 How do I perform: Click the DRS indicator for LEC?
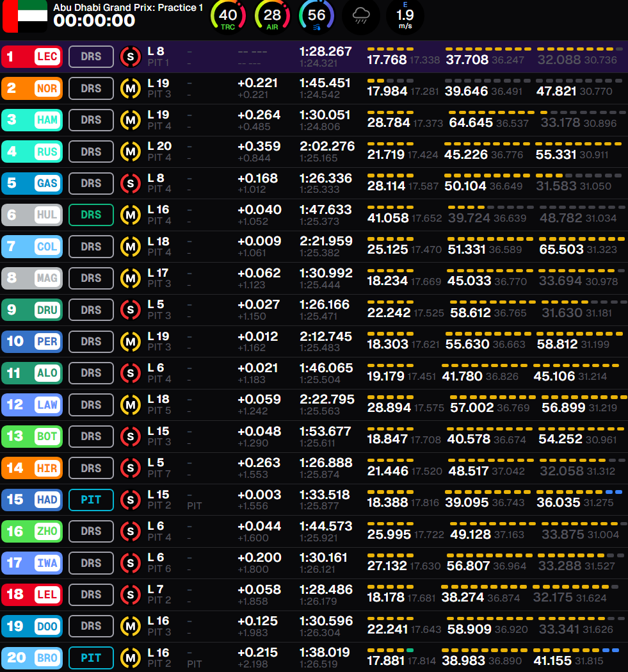tap(92, 56)
